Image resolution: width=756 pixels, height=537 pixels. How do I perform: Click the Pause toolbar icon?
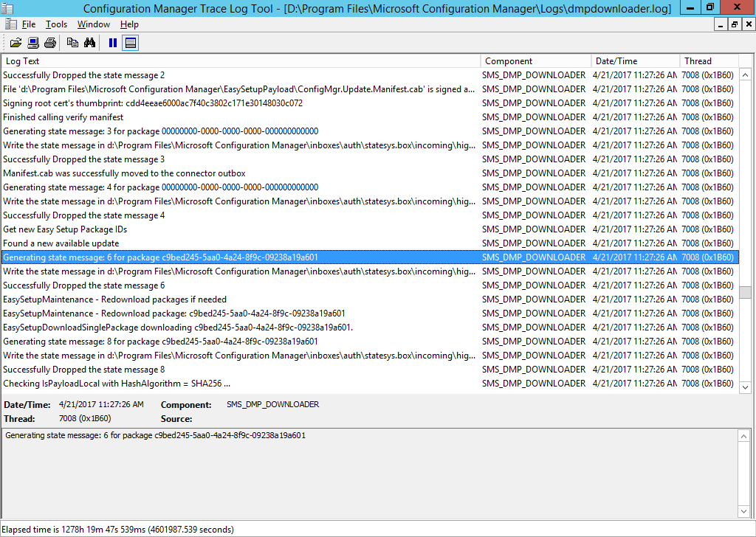tap(113, 43)
